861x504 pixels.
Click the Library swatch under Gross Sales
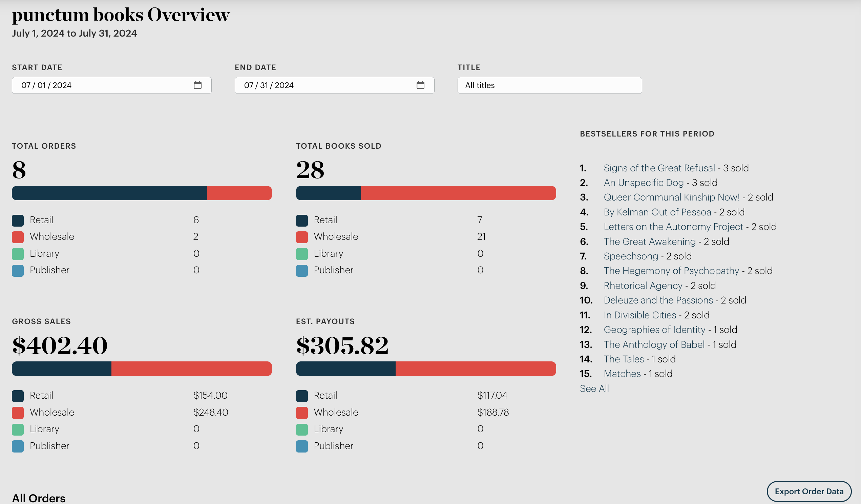pyautogui.click(x=18, y=429)
